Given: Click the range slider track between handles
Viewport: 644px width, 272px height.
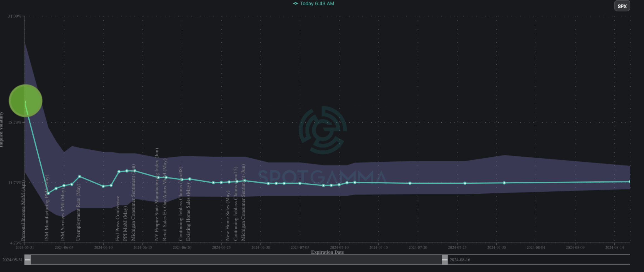Looking at the screenshot, I should coord(236,260).
